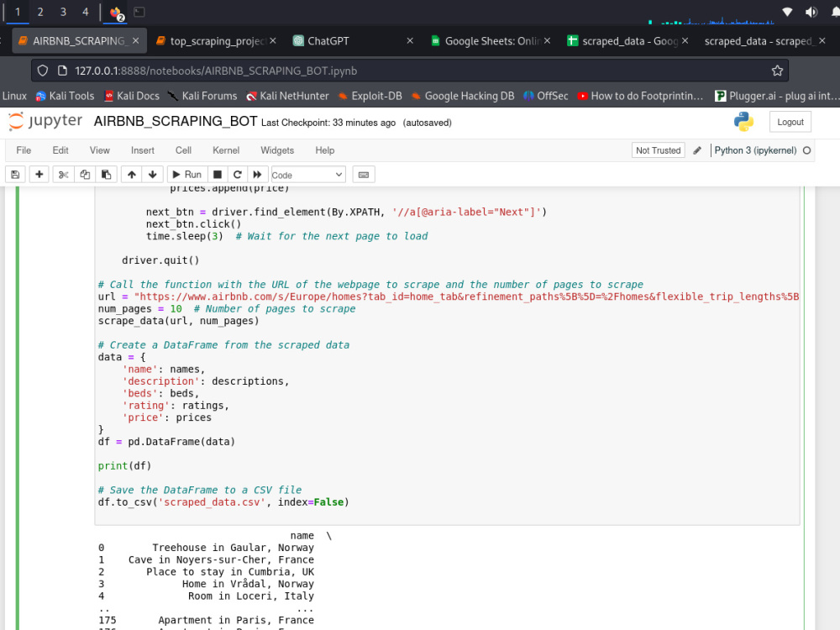Click the address bar URL field
The image size is (840, 630).
[x=410, y=71]
